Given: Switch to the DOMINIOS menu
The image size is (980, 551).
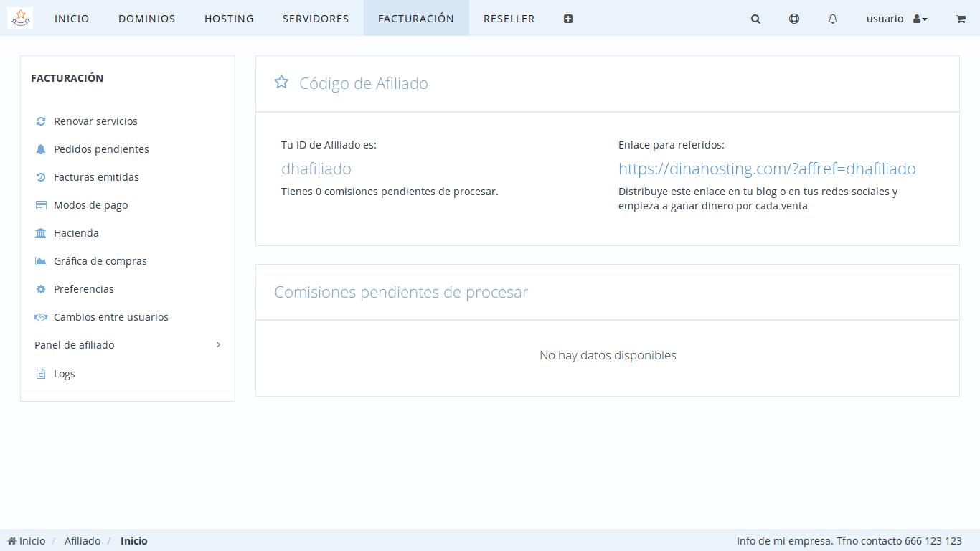Looking at the screenshot, I should (146, 19).
